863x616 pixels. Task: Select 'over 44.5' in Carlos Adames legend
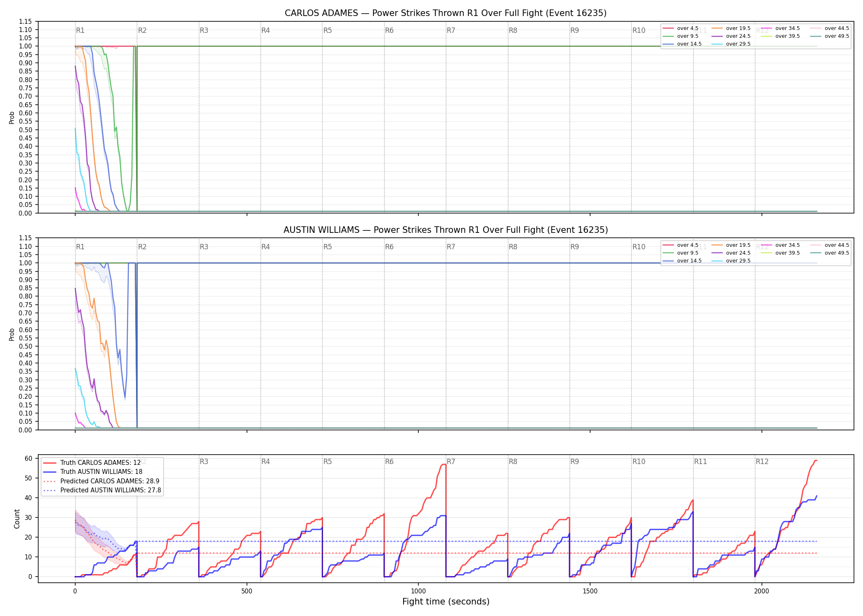[830, 28]
